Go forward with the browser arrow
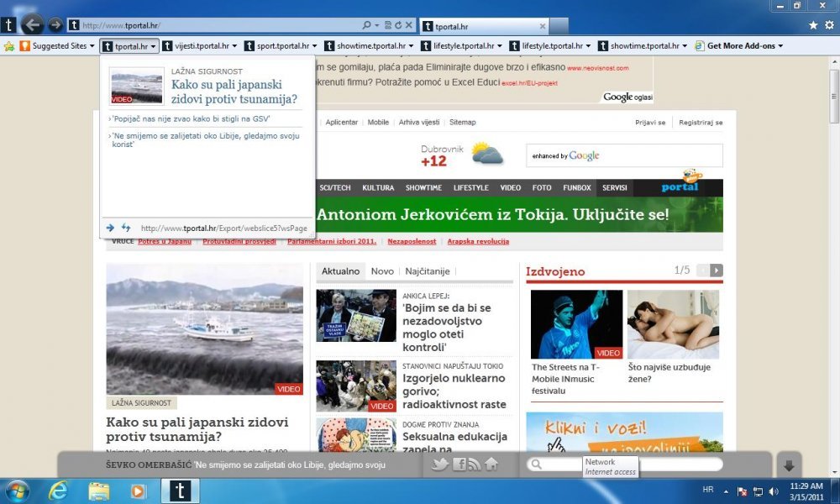Image resolution: width=840 pixels, height=504 pixels. pos(55,24)
